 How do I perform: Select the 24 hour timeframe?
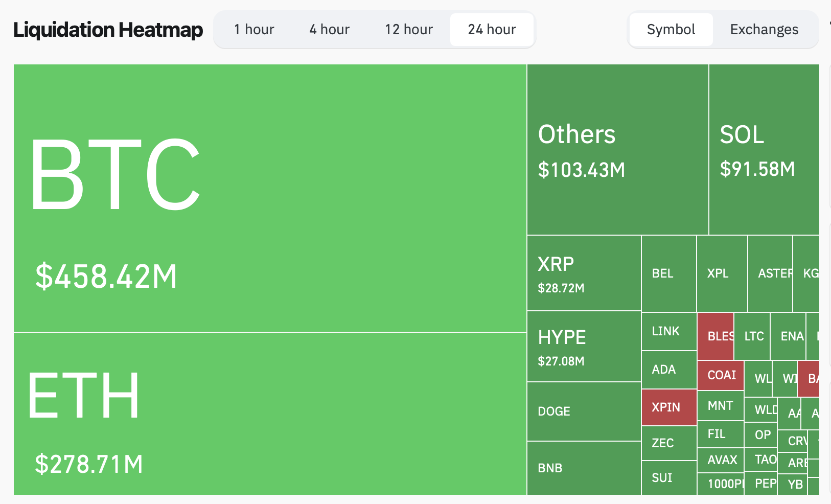[x=492, y=30]
